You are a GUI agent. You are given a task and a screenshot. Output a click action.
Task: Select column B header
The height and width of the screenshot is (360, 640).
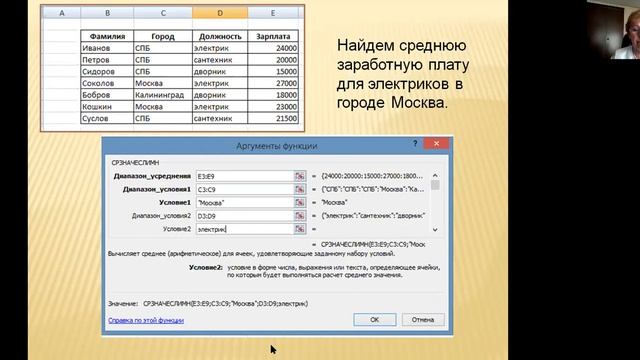click(x=107, y=13)
